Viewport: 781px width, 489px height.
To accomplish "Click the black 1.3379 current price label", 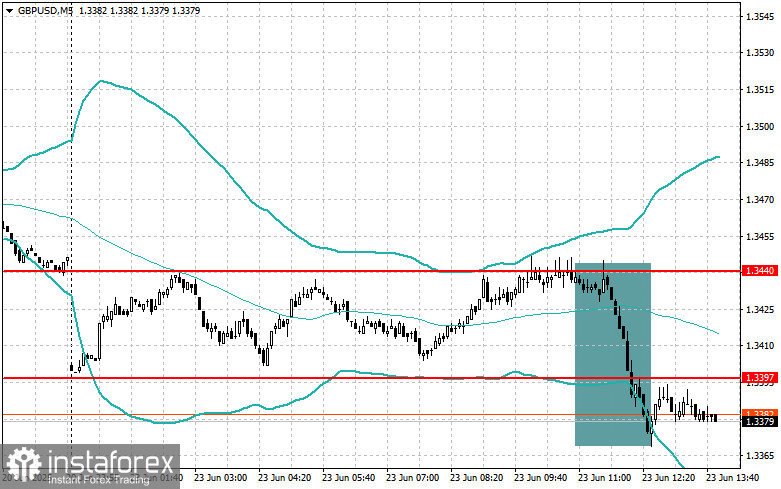I will tap(760, 422).
